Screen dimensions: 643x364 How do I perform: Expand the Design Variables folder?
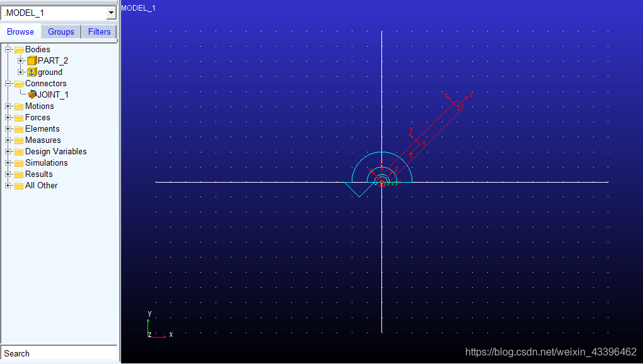coord(8,152)
